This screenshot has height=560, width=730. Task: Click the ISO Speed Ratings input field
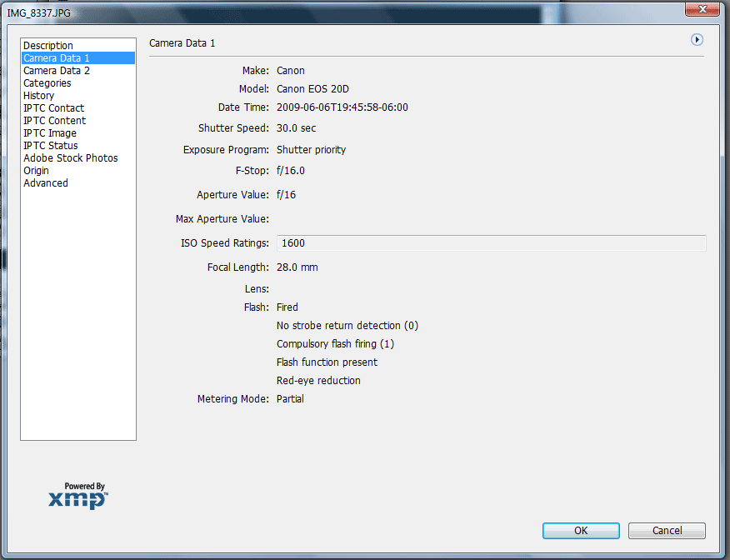491,243
